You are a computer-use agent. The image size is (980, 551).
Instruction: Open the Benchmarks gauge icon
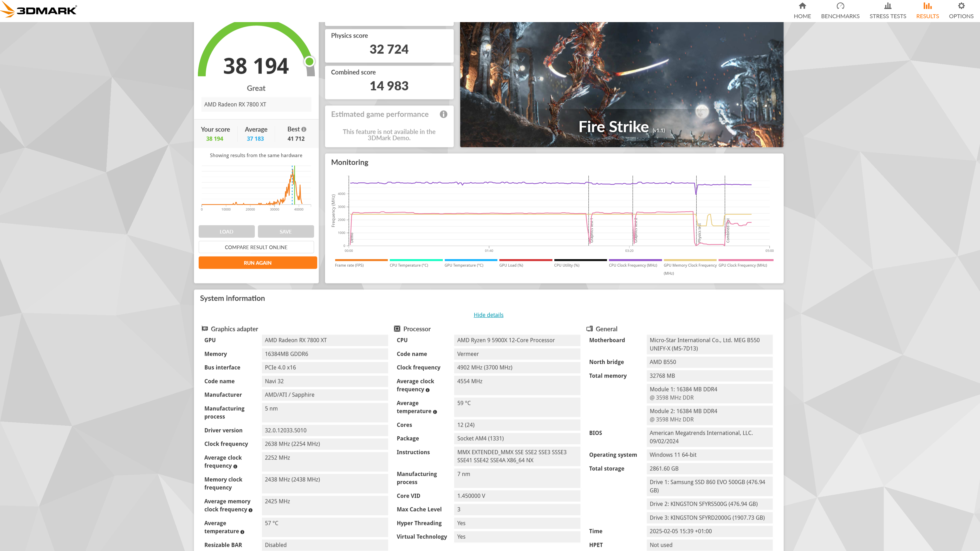(840, 6)
